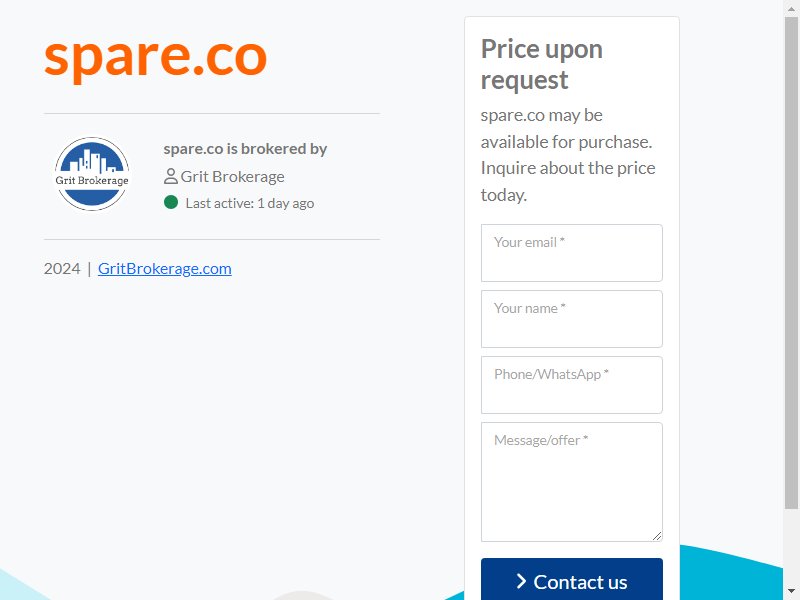The height and width of the screenshot is (600, 800).
Task: Click the Price upon request heading
Action: pos(542,64)
